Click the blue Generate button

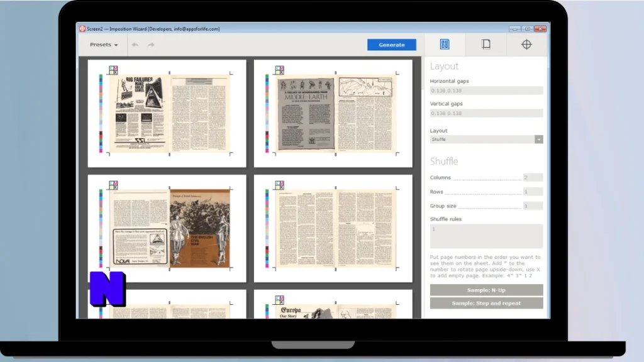coord(391,45)
